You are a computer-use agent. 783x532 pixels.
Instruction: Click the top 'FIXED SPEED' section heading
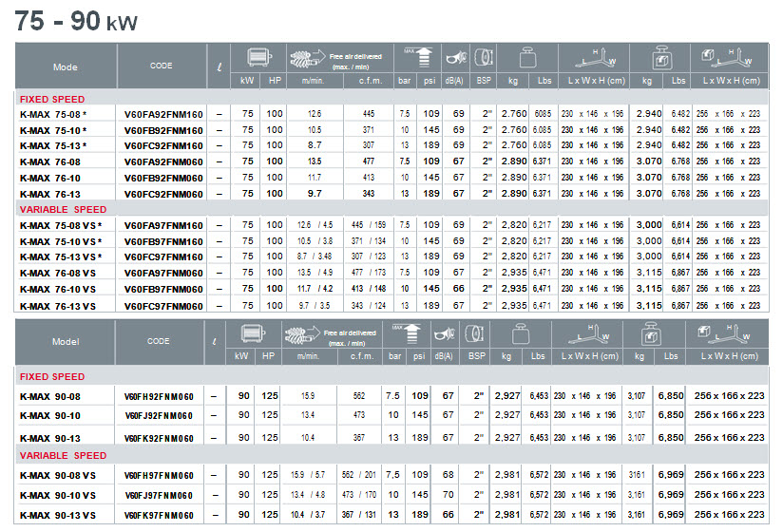pyautogui.click(x=52, y=99)
